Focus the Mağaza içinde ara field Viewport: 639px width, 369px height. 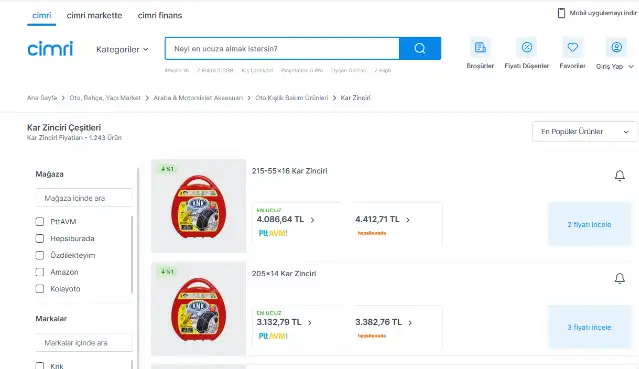84,198
